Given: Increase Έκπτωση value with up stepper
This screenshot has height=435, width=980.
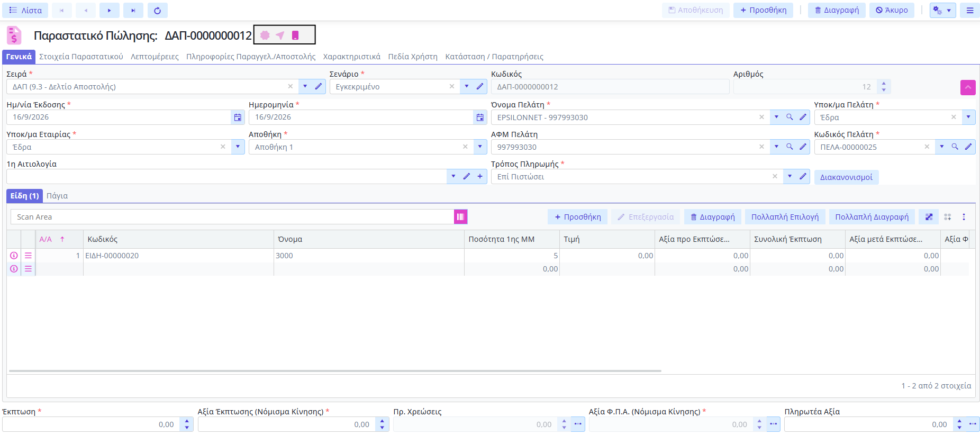Looking at the screenshot, I should coord(187,421).
